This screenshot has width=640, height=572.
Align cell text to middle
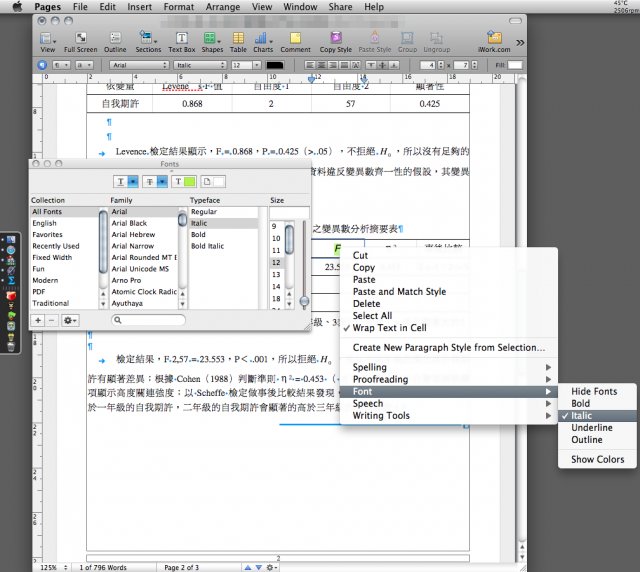[x=382, y=65]
